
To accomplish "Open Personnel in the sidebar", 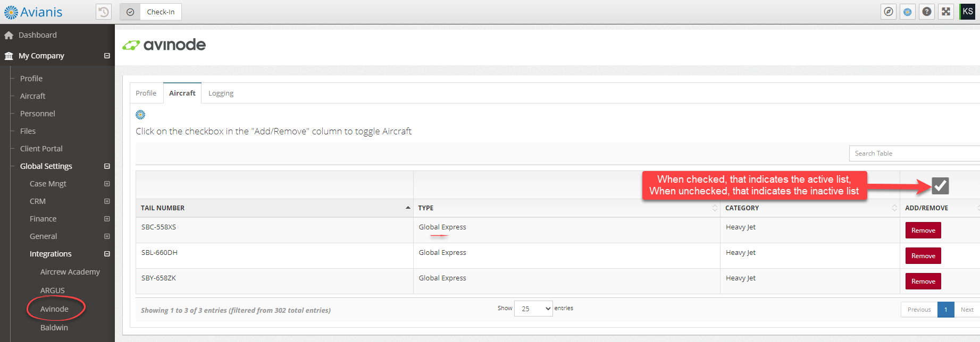I will pyautogui.click(x=37, y=114).
